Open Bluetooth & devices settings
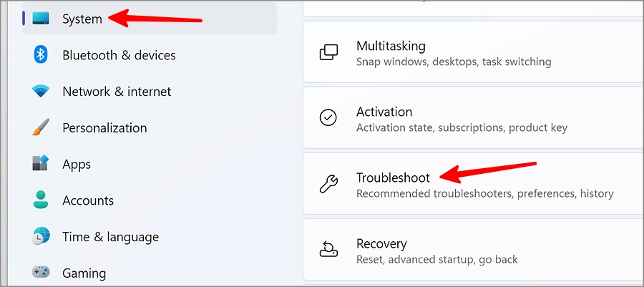The image size is (644, 287). click(119, 55)
